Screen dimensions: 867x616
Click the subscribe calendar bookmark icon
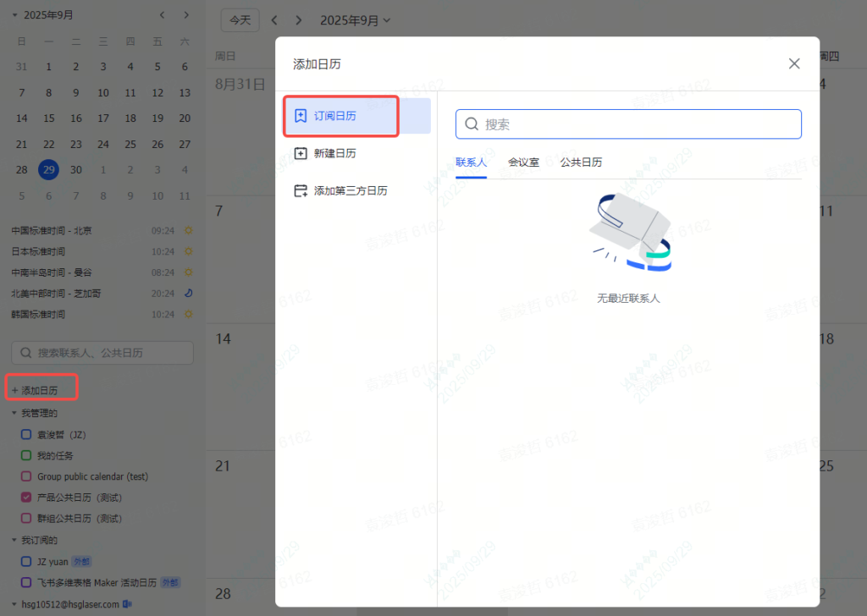(x=300, y=116)
